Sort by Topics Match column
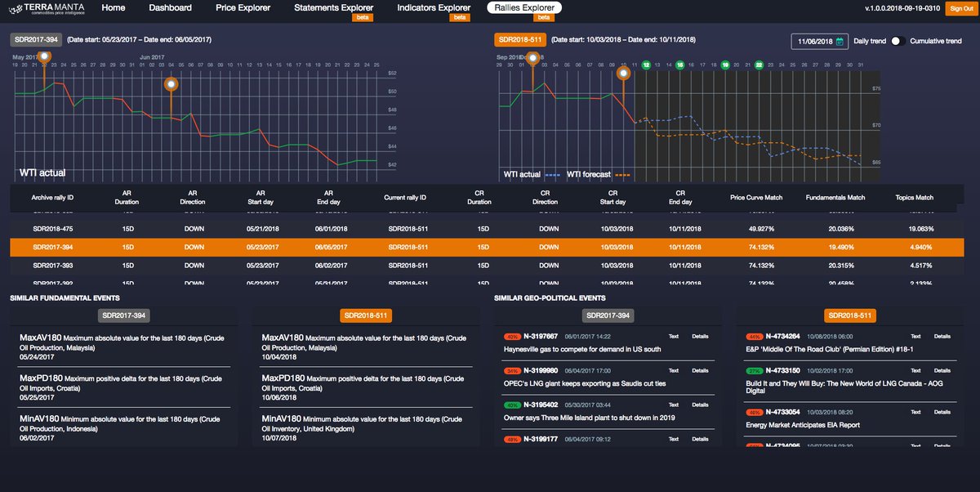This screenshot has height=492, width=980. pos(915,198)
